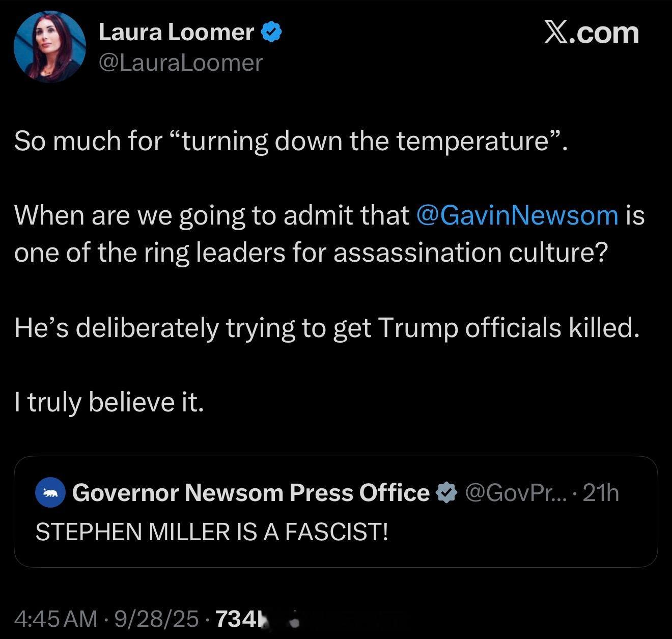The image size is (672, 639).
Task: Click the California bear avatar icon
Action: pyautogui.click(x=50, y=493)
